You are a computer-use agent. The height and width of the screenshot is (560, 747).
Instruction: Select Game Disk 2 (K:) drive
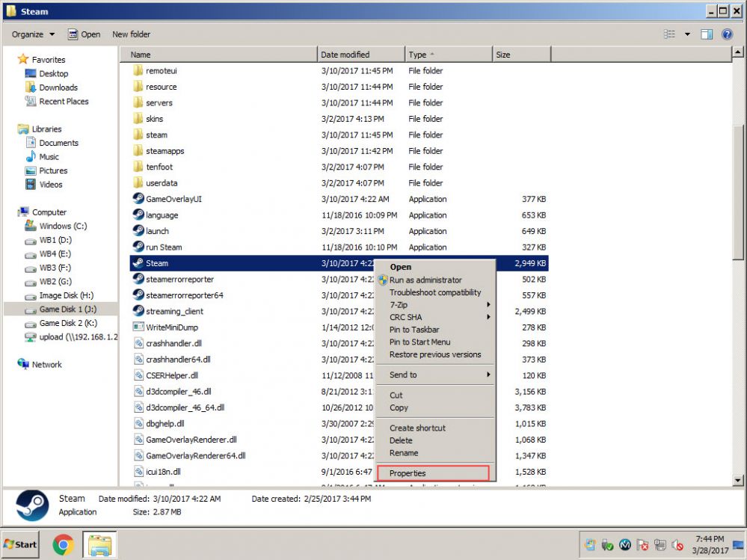68,323
